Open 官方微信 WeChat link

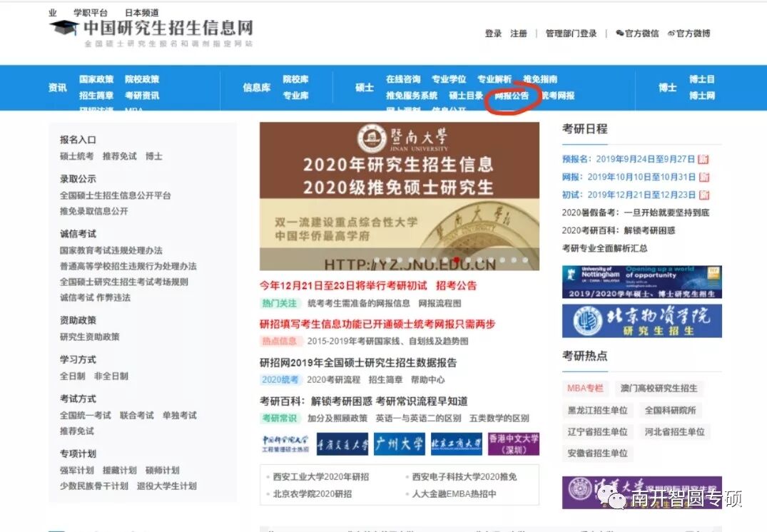(637, 34)
